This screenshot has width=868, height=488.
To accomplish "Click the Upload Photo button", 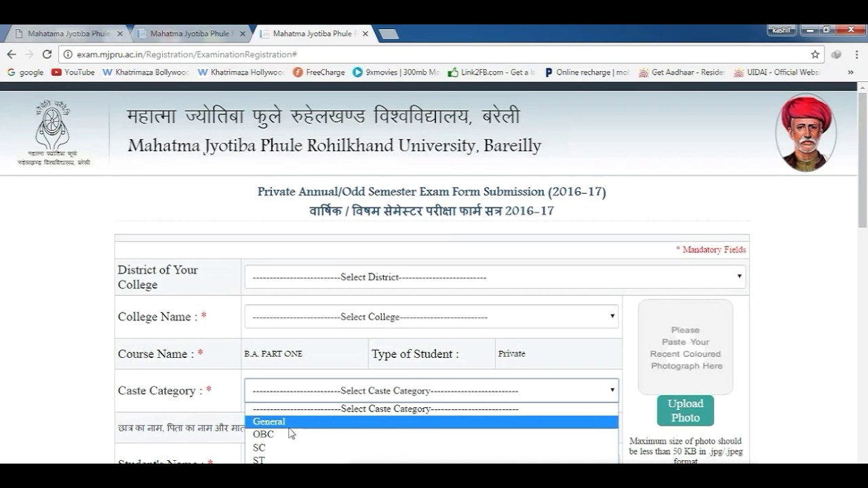I will 685,411.
